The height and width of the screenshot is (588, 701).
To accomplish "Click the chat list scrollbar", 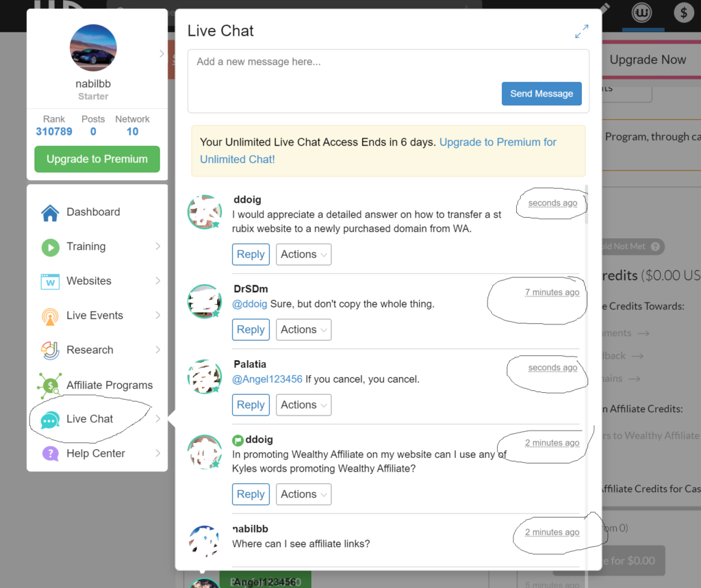I will 586,204.
